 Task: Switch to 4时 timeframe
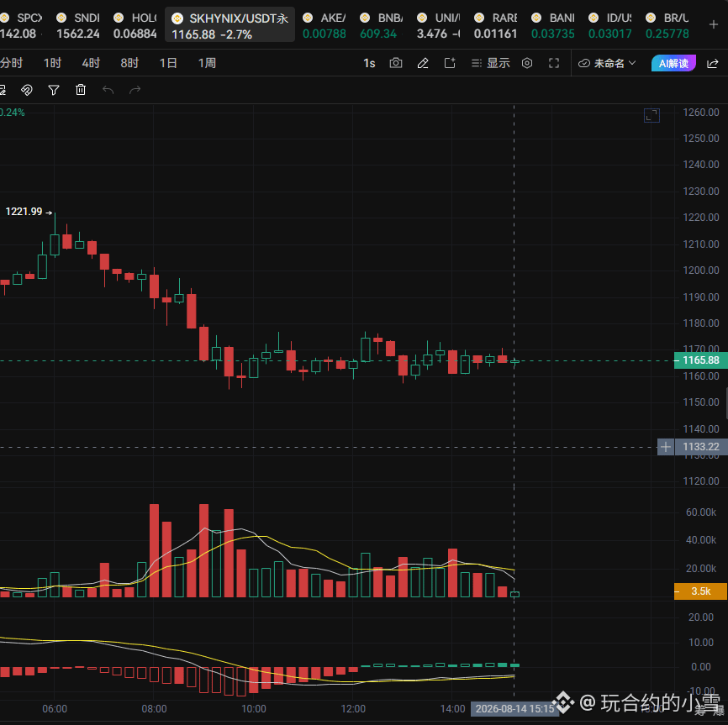pos(91,63)
